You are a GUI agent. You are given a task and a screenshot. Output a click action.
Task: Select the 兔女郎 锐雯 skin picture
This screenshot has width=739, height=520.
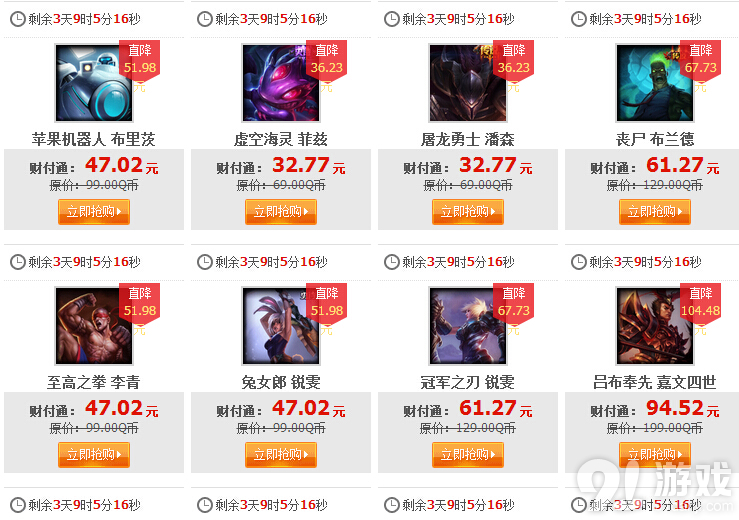coord(281,326)
